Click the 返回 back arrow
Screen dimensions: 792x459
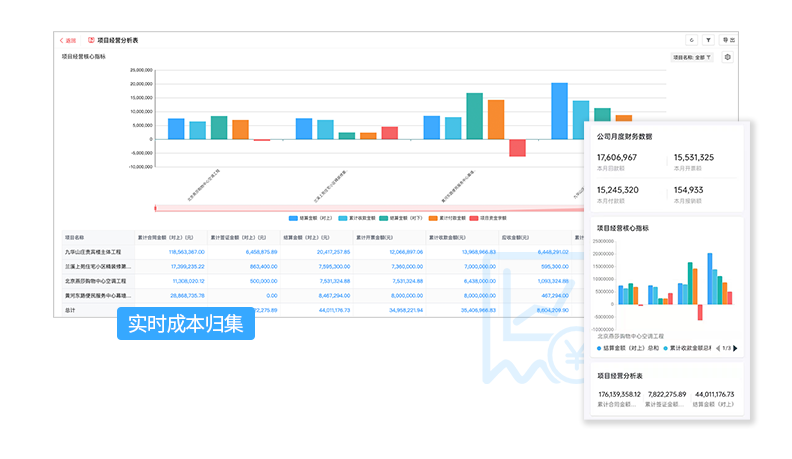67,41
